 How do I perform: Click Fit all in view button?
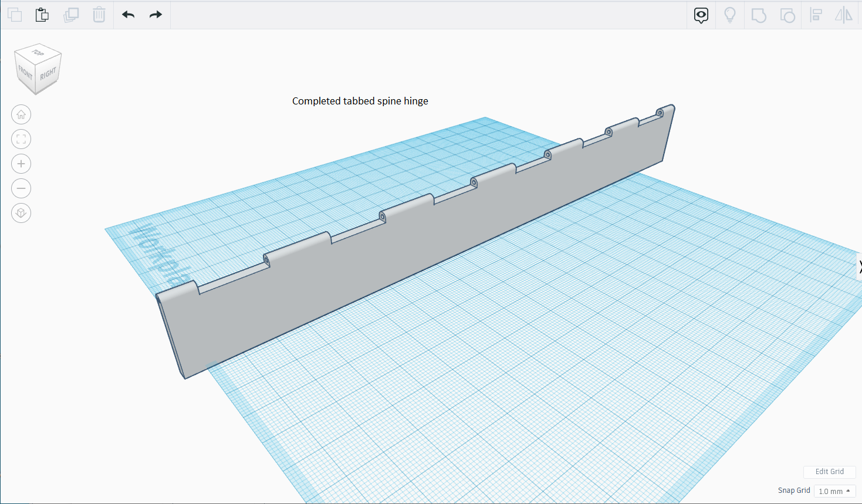tap(21, 139)
